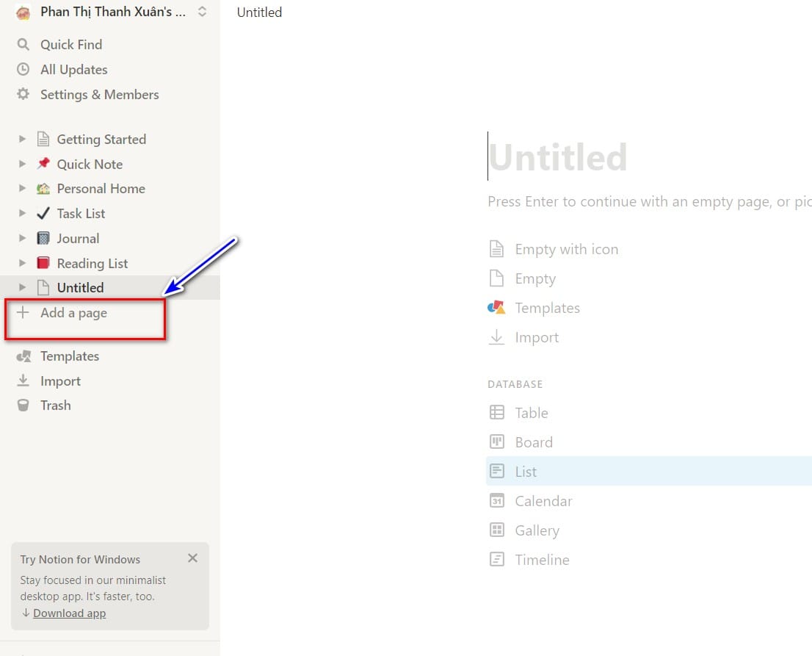812x656 pixels.
Task: Click the Untitled page title field
Action: coord(557,157)
